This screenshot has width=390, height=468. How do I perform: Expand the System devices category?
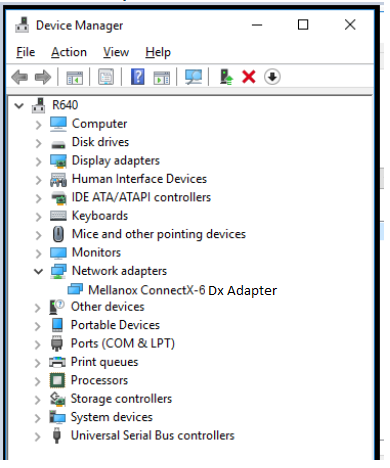(37, 418)
